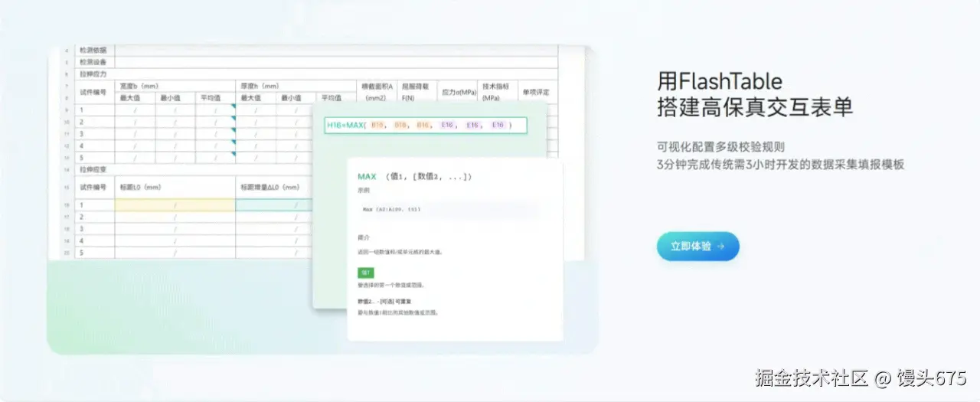Image resolution: width=980 pixels, height=402 pixels.
Task: Click the 标距增量ΔL0 (mm) column header
Action: click(270, 187)
